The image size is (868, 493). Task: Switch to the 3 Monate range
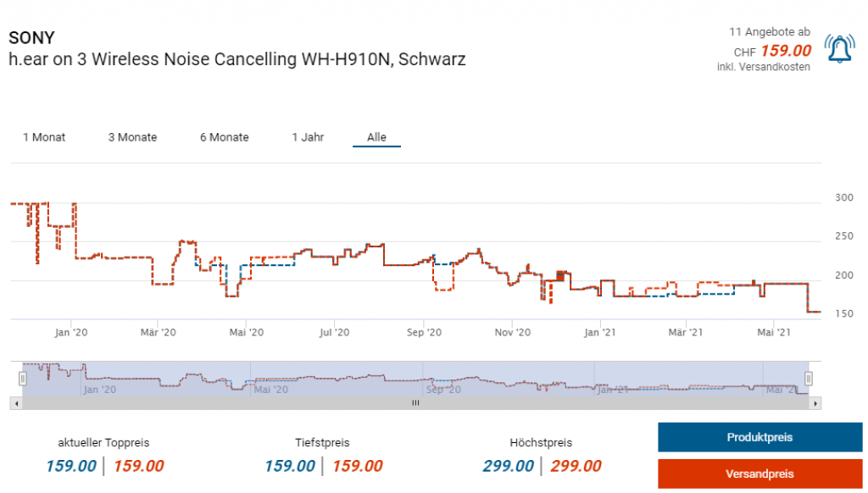click(x=132, y=137)
